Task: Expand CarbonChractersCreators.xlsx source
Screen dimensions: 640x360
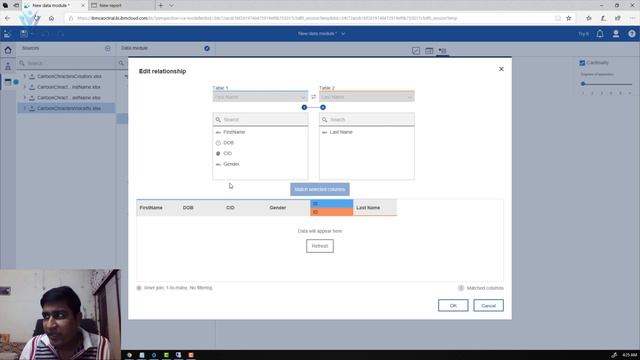Action: (x=24, y=76)
